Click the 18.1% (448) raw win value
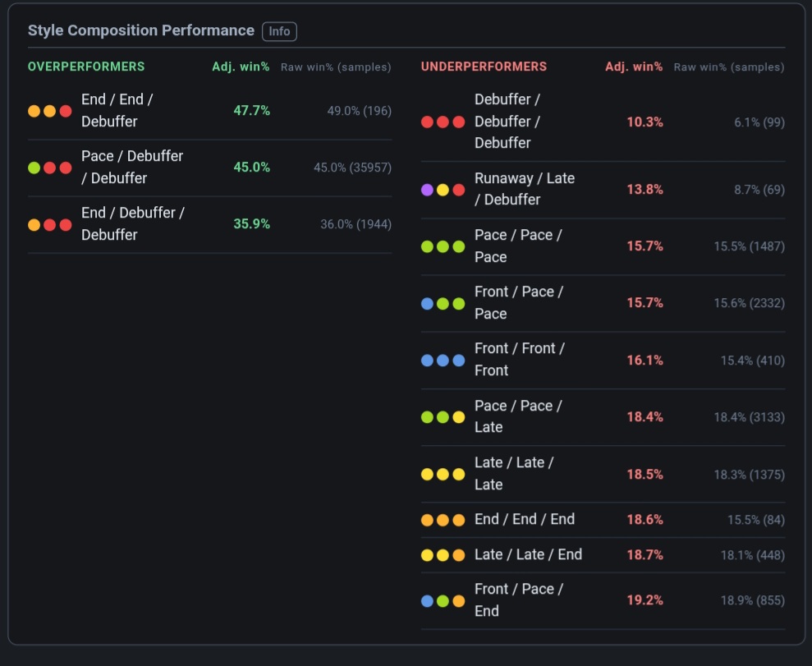 point(753,556)
